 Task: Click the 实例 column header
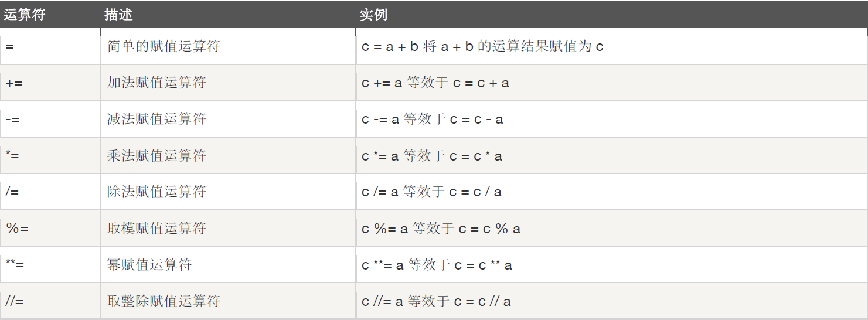point(373,15)
